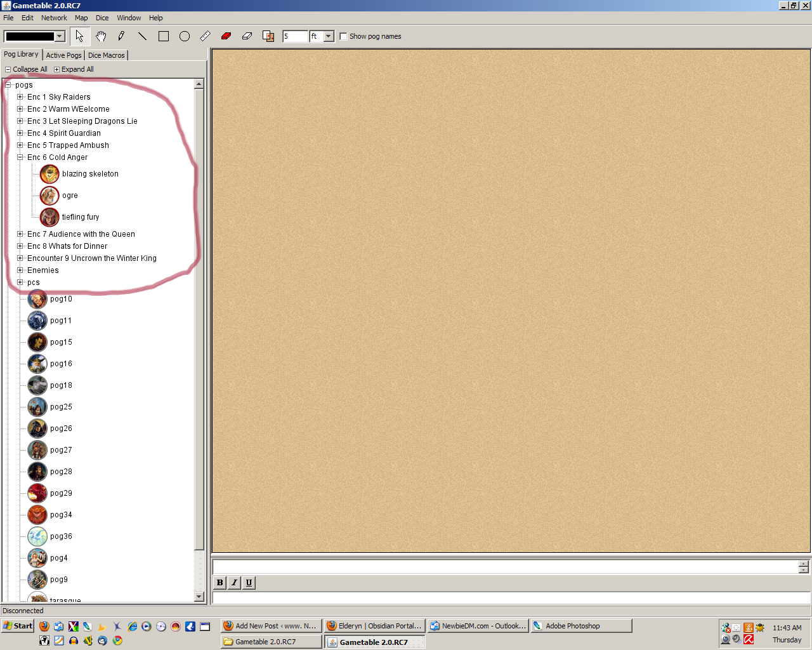Select the hand pan tool

(101, 36)
